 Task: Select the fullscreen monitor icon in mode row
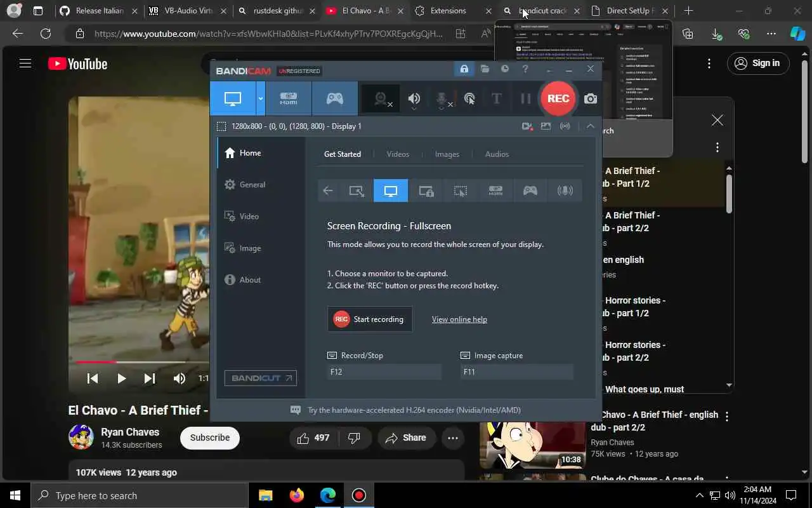coord(391,190)
